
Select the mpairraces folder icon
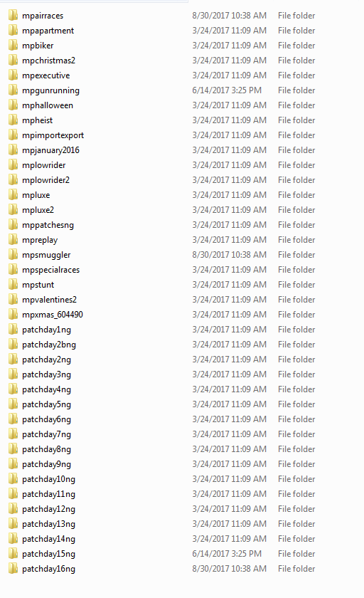(13, 15)
